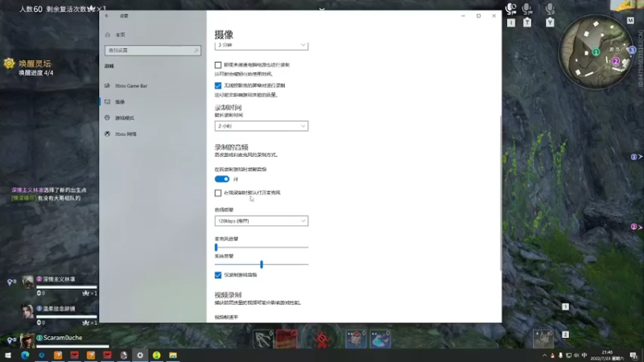644x362 pixels.
Task: Open the notification center icon
Action: 634,356
